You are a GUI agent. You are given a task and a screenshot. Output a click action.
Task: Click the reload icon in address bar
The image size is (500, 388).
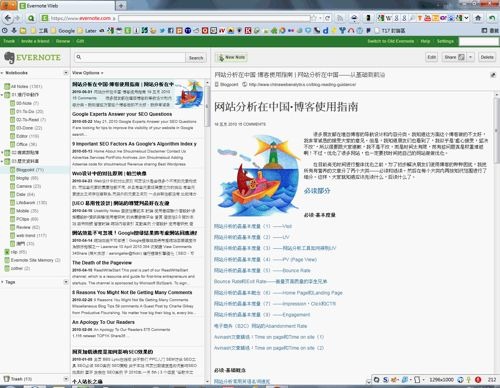pyautogui.click(x=328, y=18)
